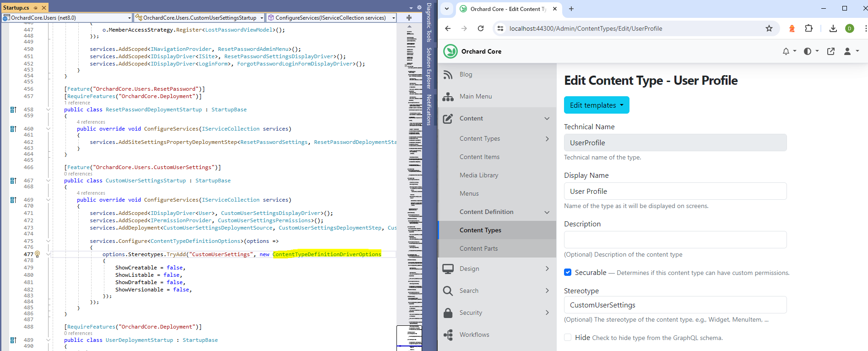
Task: Switch to the Startup.cs editor tab
Action: [16, 8]
